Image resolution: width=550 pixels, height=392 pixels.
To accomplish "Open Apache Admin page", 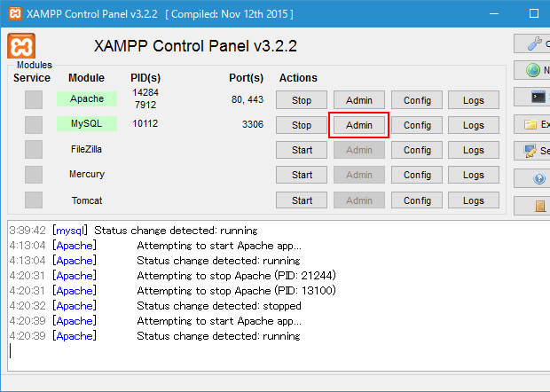I will coord(359,100).
